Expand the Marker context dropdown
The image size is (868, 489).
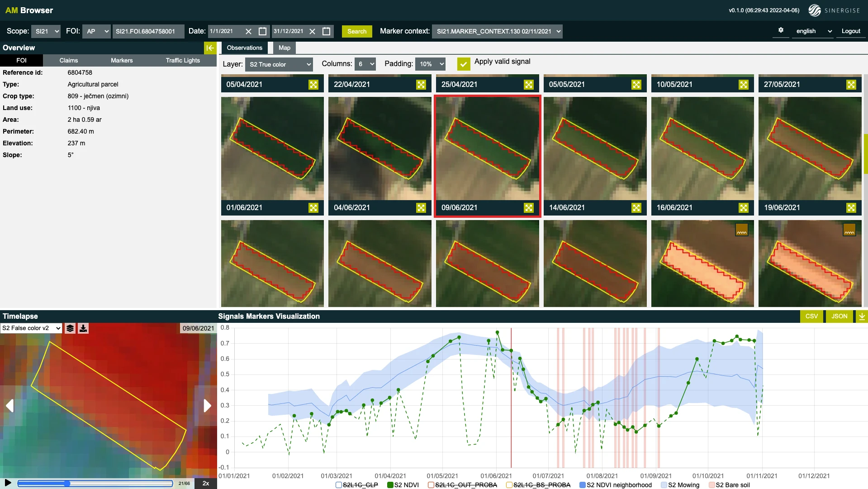(497, 31)
